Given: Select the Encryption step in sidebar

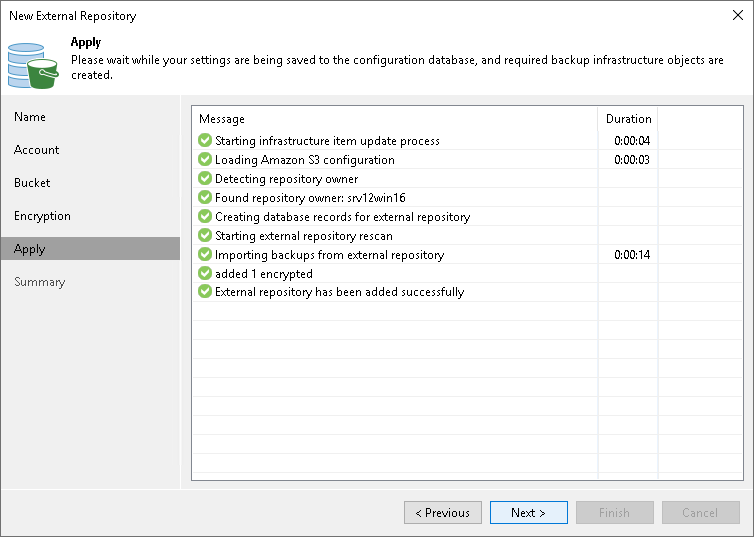Looking at the screenshot, I should 42,216.
